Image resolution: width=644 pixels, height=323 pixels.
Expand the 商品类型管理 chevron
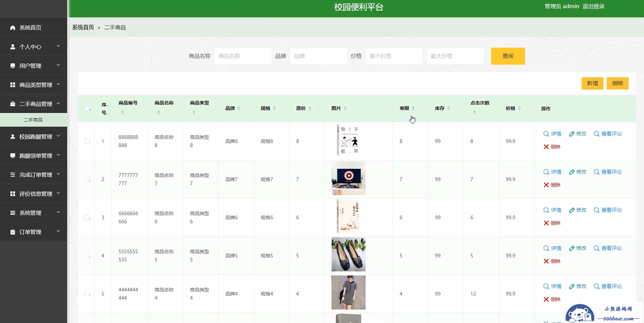pyautogui.click(x=58, y=84)
